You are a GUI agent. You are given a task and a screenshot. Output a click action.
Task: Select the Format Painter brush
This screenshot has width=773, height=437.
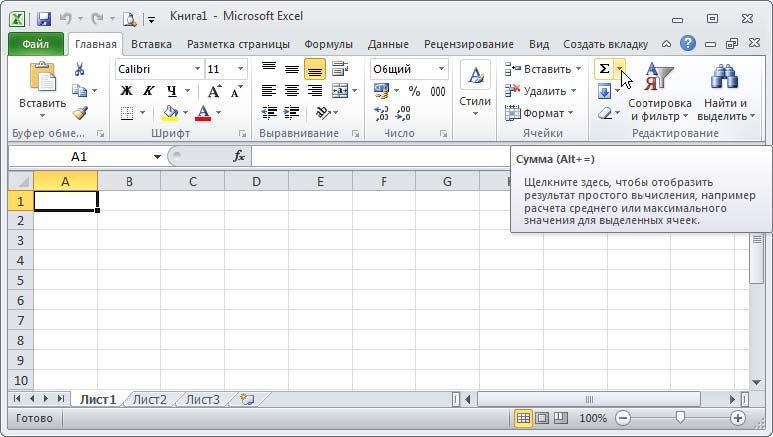[x=80, y=113]
